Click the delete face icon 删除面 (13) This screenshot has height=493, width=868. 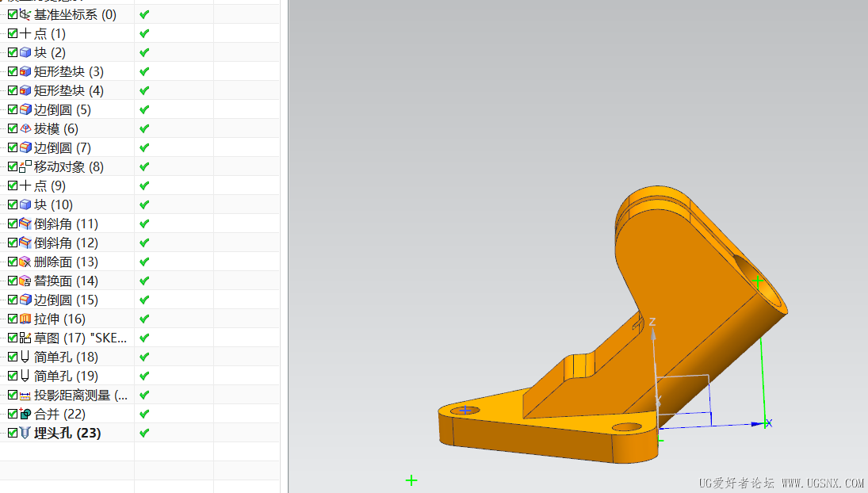click(x=25, y=262)
